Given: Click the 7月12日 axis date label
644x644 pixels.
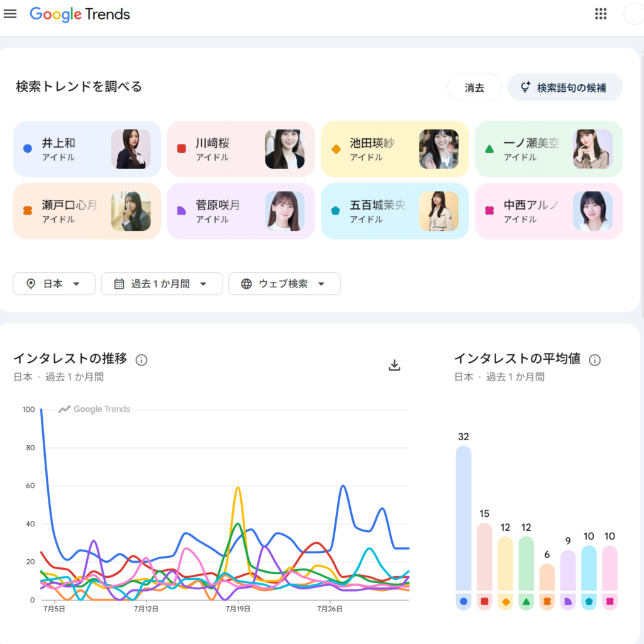Looking at the screenshot, I should click(x=146, y=609).
